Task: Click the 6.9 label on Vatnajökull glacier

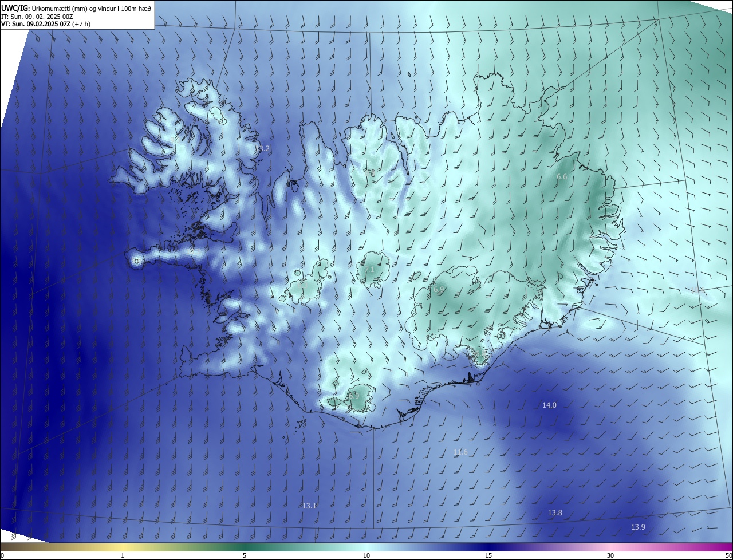Action: 439,290
